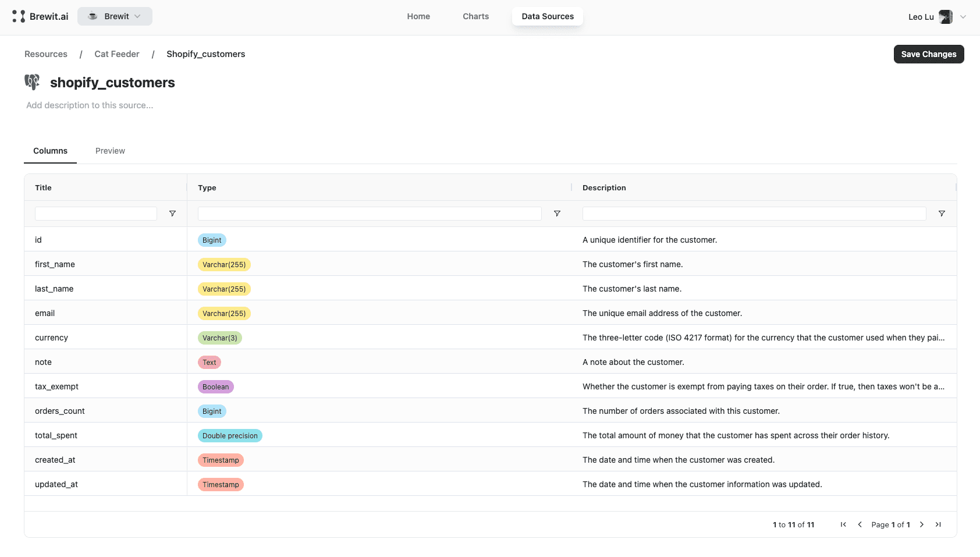Click the next-page arrow in pagination

922,524
